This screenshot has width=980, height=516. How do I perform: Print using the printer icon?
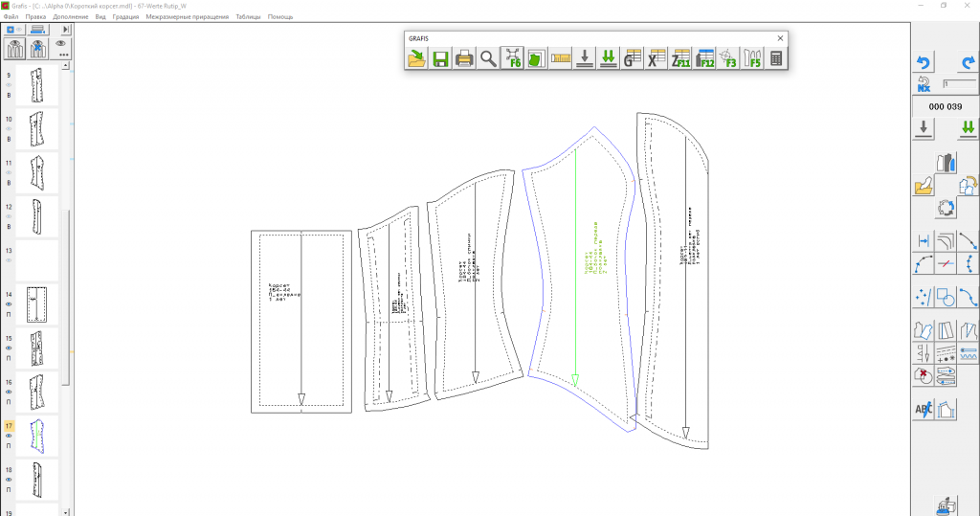click(x=464, y=59)
